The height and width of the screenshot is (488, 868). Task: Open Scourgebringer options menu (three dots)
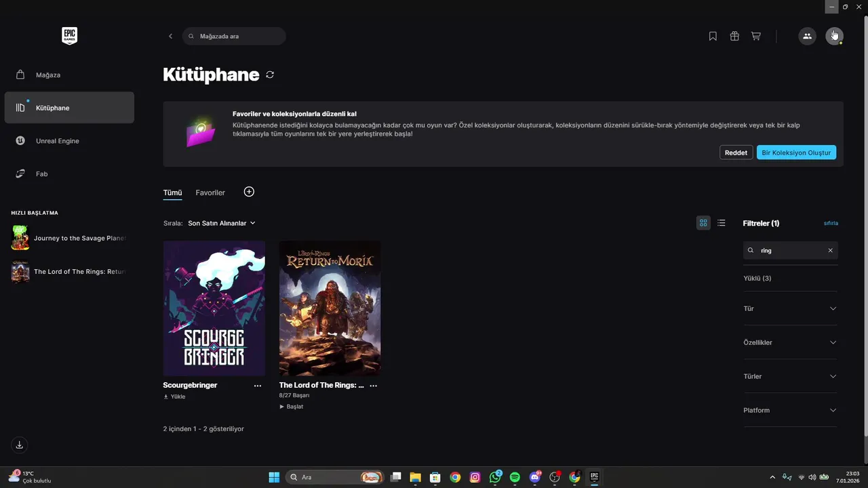258,385
